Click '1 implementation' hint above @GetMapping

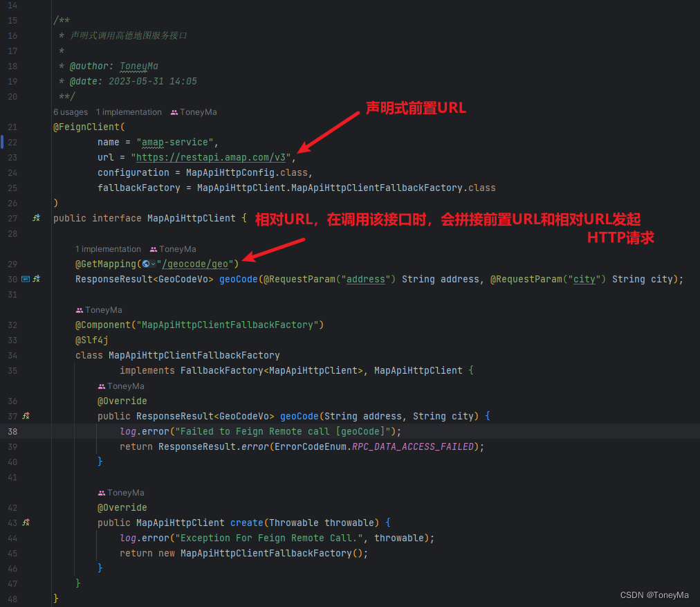(x=108, y=249)
